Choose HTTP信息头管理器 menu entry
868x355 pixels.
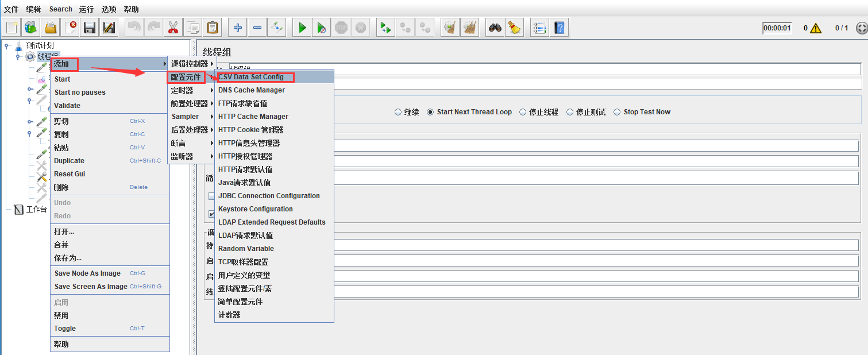[x=274, y=143]
